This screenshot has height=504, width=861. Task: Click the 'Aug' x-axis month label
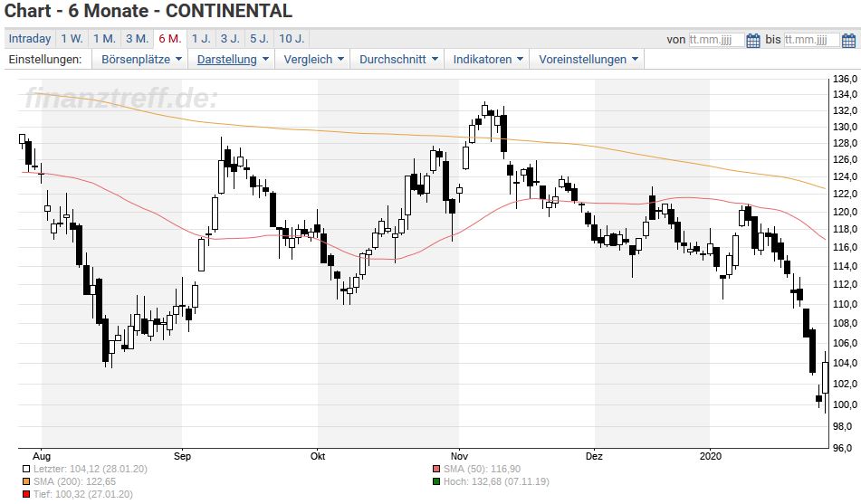42,456
